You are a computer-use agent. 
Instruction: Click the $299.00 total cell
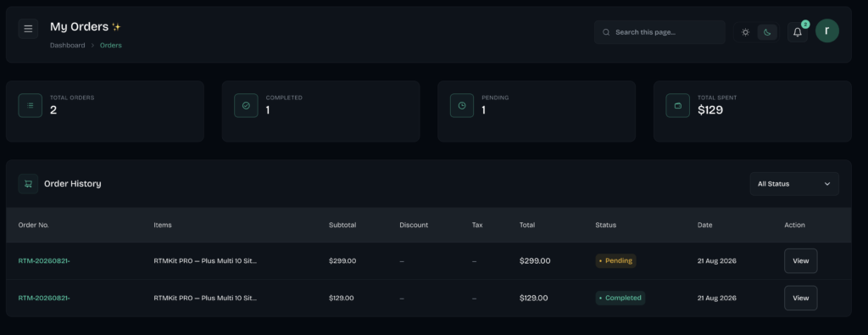tap(535, 261)
